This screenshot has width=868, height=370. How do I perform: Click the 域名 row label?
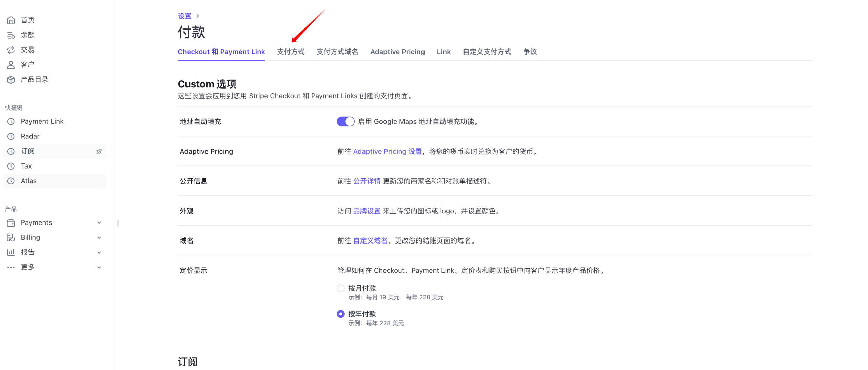tap(186, 240)
